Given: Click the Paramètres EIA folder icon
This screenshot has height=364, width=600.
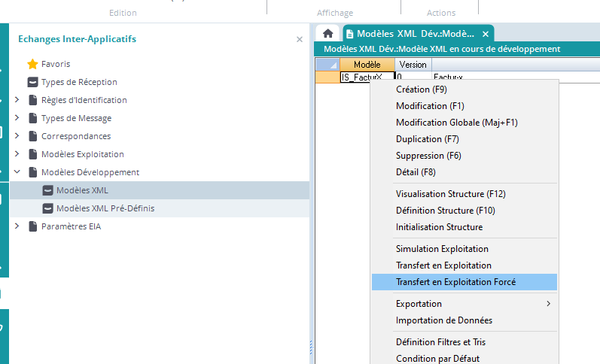Looking at the screenshot, I should 32,226.
